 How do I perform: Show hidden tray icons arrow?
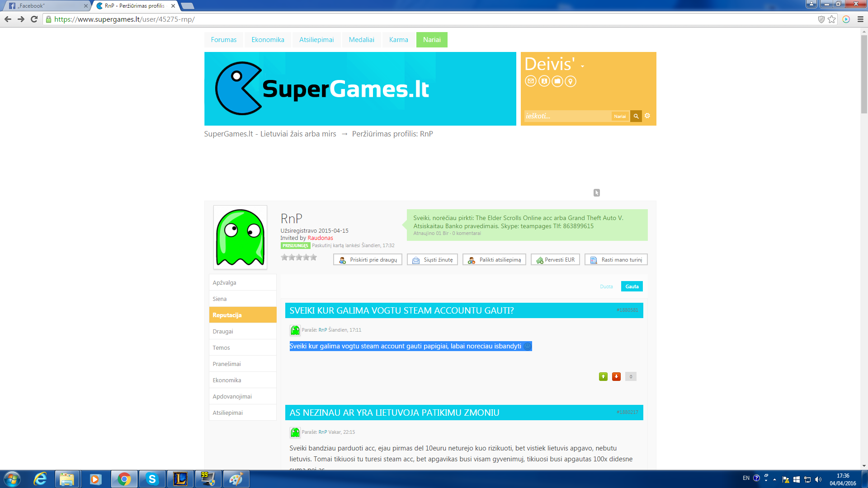click(775, 479)
